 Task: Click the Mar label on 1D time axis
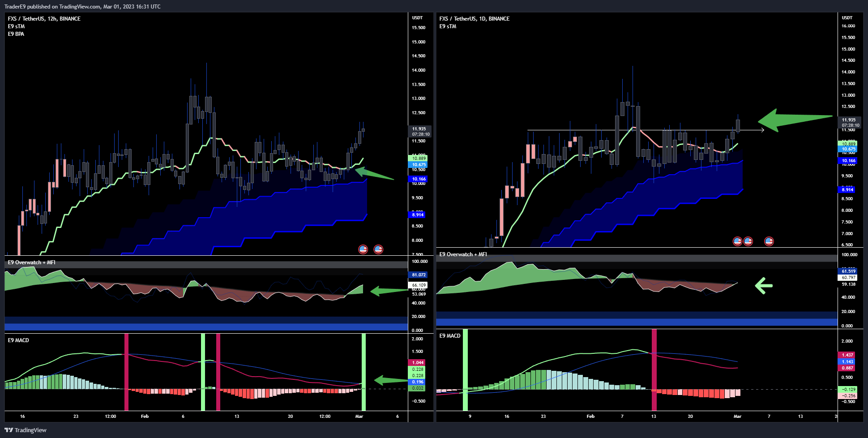tap(737, 417)
